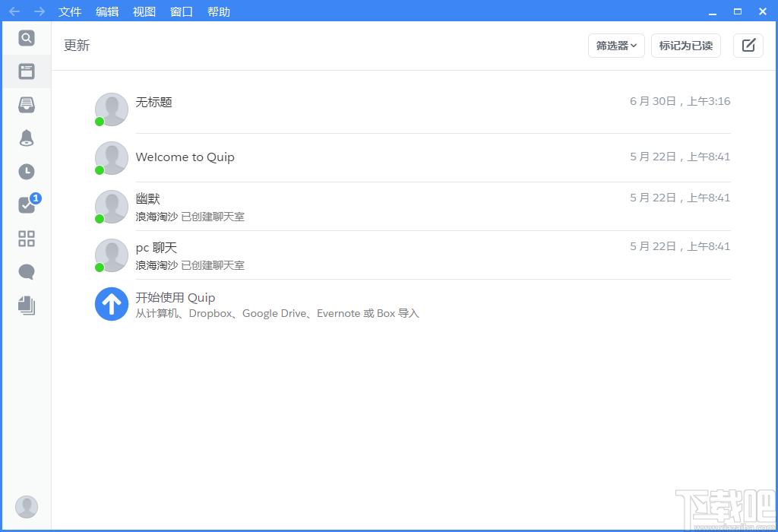Click the 6 月 30日 timestamp

tap(680, 101)
